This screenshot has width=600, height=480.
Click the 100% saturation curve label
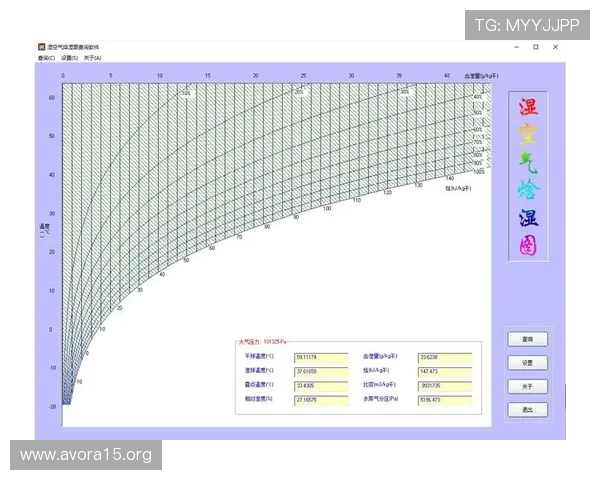pyautogui.click(x=478, y=171)
